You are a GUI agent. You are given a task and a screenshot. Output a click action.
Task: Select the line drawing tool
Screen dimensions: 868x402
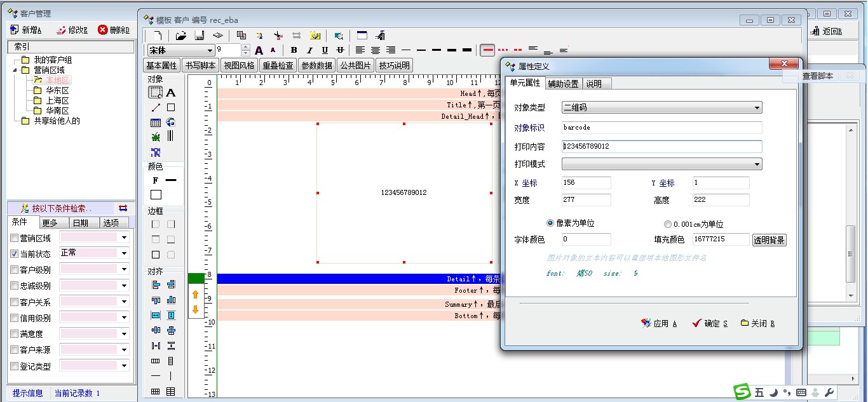click(x=156, y=107)
